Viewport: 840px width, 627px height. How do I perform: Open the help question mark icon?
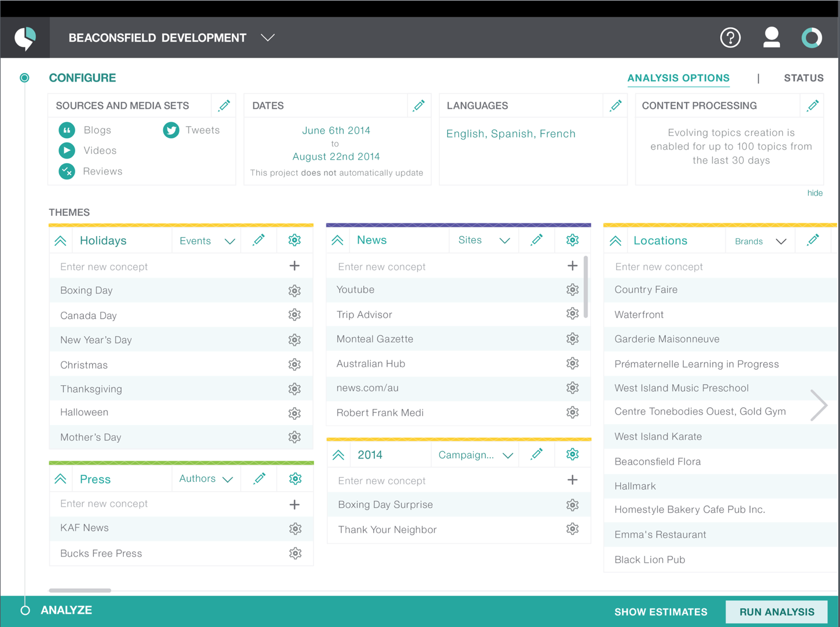[x=730, y=38]
